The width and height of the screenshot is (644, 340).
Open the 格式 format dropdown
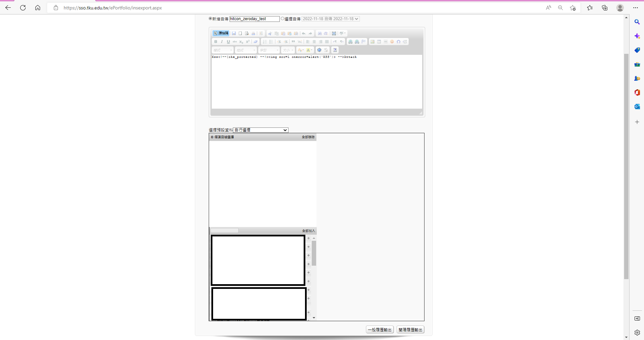[246, 50]
